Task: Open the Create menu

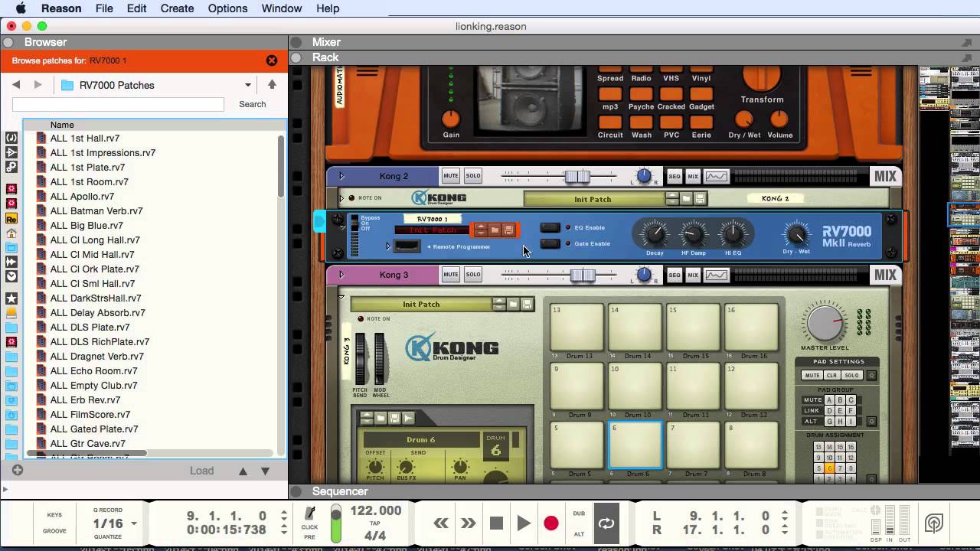Action: tap(177, 8)
